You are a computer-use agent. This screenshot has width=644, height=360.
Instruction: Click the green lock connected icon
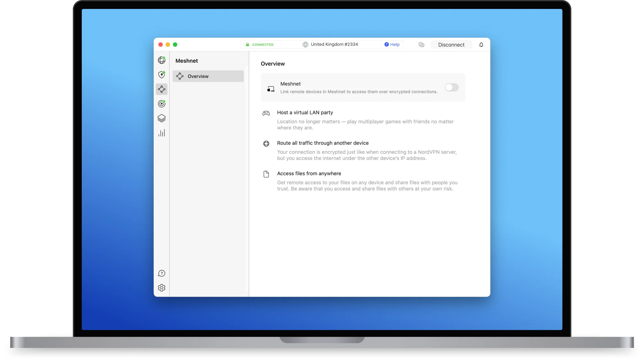click(x=247, y=45)
